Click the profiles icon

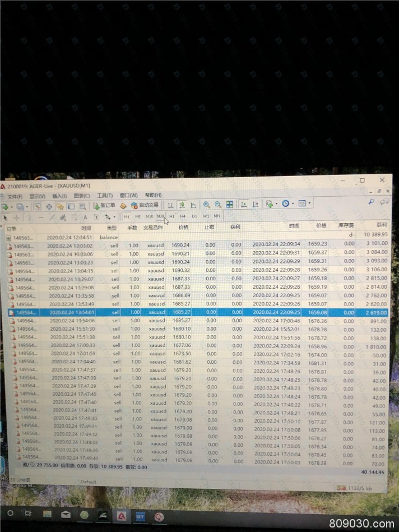20,206
